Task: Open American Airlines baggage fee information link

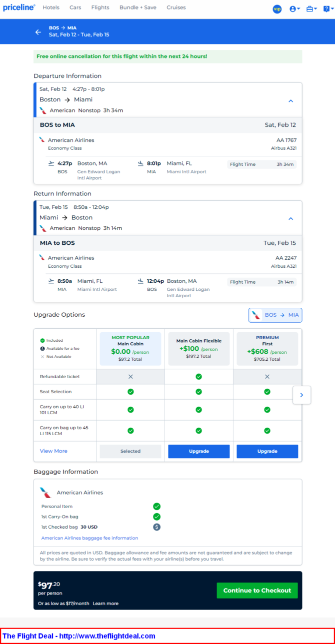Action: coord(89,538)
